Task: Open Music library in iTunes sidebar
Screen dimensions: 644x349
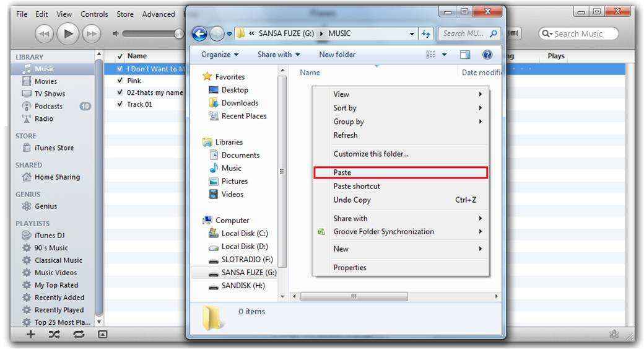Action: click(44, 69)
